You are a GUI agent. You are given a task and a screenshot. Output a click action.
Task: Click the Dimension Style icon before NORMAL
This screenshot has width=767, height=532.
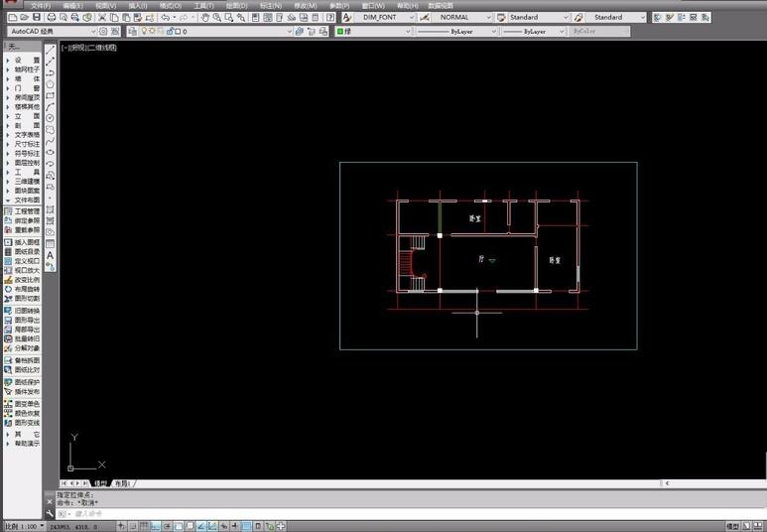[425, 17]
